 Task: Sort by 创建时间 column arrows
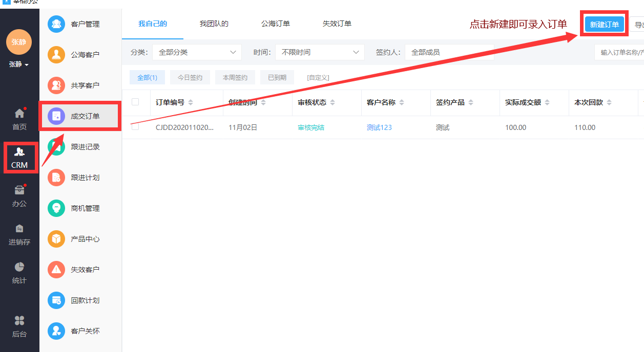263,103
